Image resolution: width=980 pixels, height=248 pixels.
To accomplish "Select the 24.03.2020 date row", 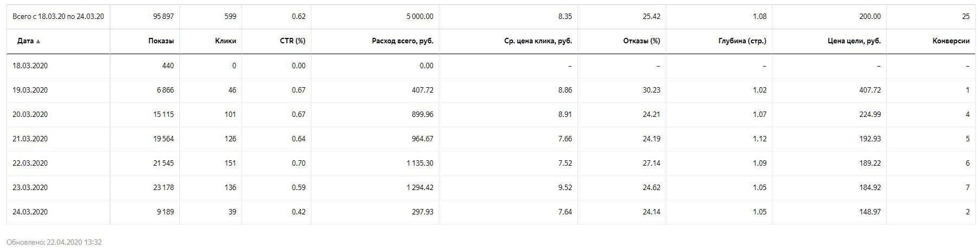I will point(30,212).
